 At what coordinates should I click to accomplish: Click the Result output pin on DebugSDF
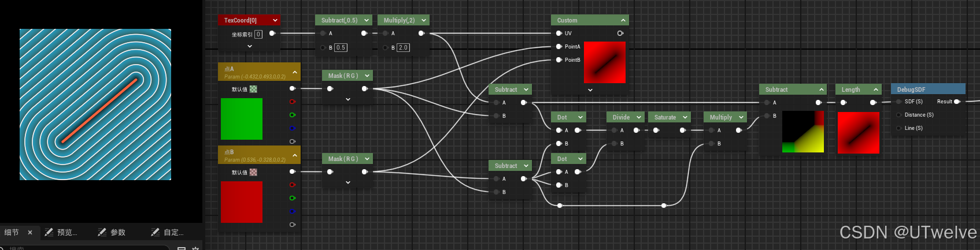[x=957, y=102]
